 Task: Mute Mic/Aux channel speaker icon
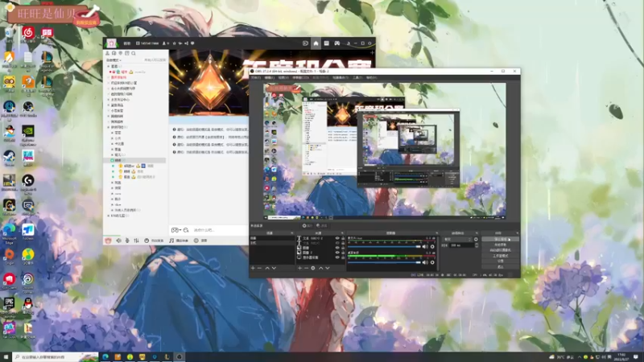tap(425, 247)
